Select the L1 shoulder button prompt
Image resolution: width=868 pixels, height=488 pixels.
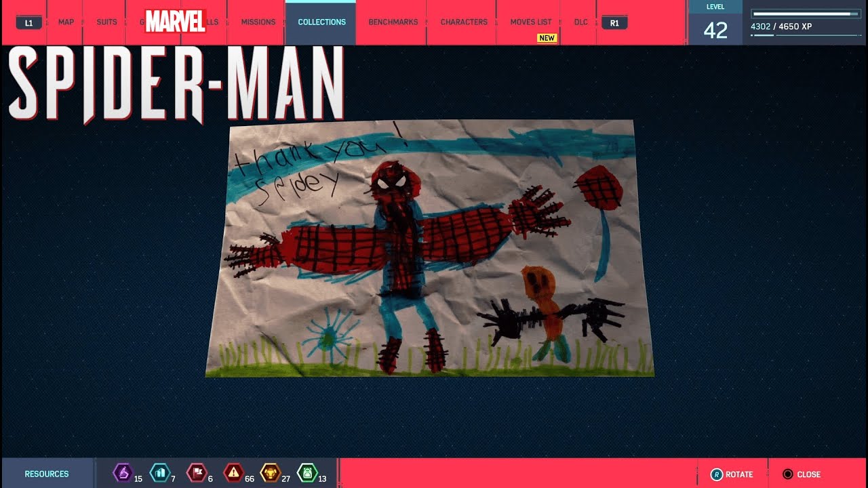[28, 23]
